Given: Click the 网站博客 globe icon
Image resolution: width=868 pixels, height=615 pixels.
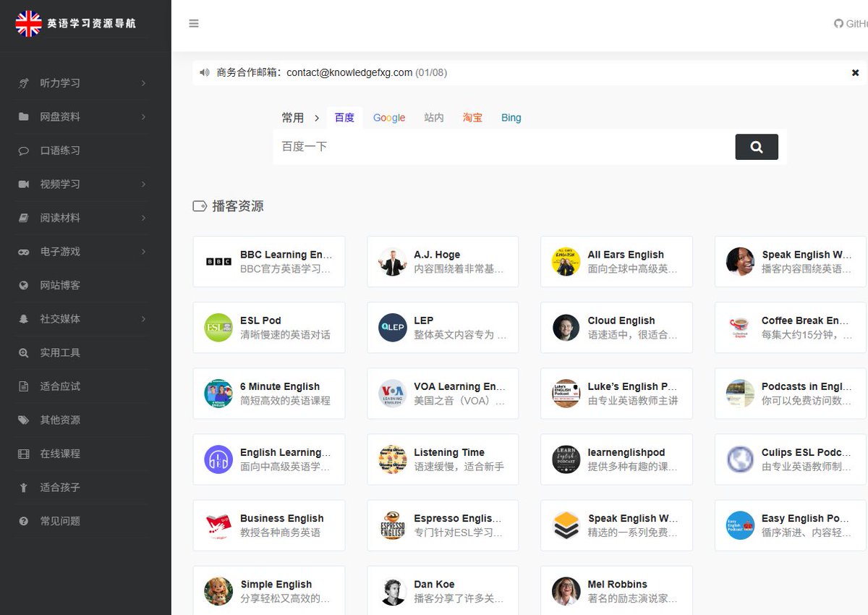Looking at the screenshot, I should [x=24, y=285].
